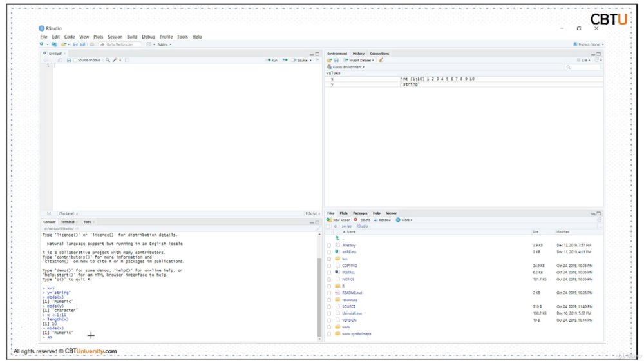Click the document outline icon in editor

pos(317,60)
